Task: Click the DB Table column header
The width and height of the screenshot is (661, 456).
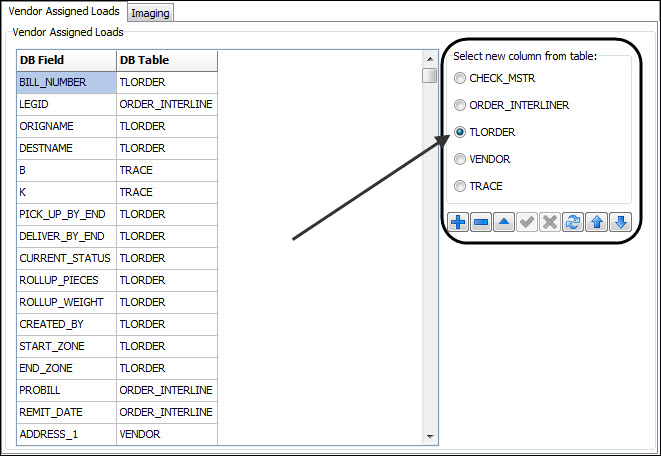Action: coord(167,60)
